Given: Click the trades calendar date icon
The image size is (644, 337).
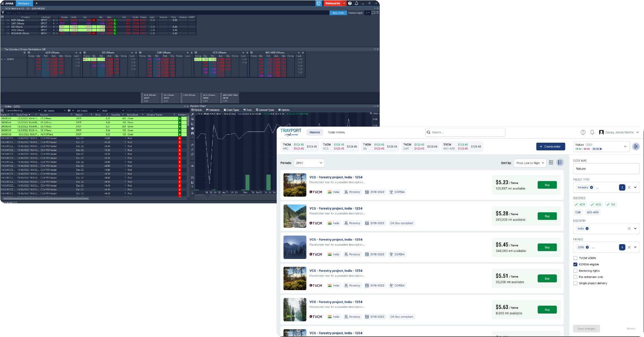Looking at the screenshot, I should (x=69, y=111).
